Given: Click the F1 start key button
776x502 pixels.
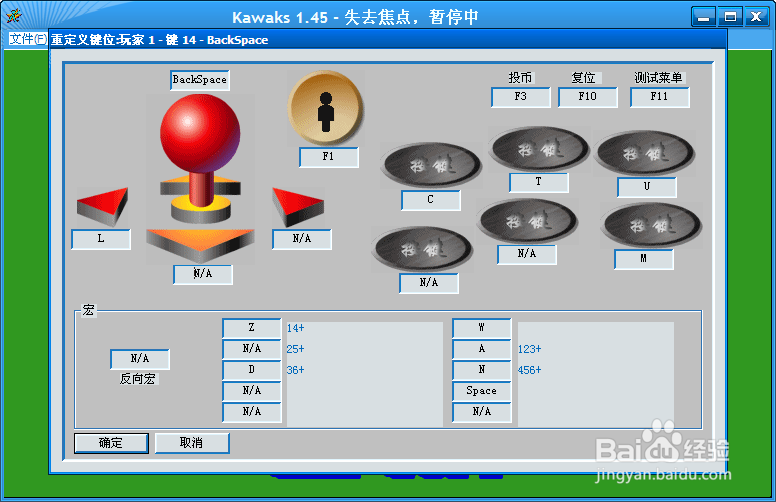Looking at the screenshot, I should [x=329, y=157].
